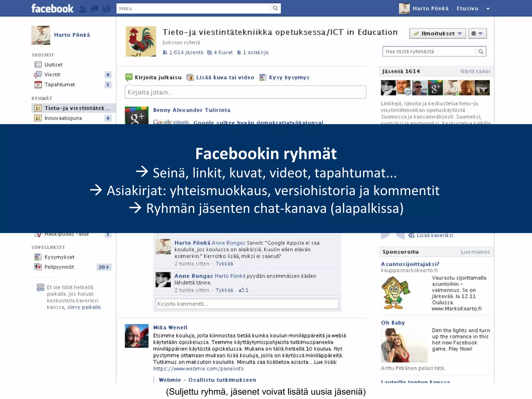
Task: Click Harto Pönkä comment avatar
Action: [163, 247]
